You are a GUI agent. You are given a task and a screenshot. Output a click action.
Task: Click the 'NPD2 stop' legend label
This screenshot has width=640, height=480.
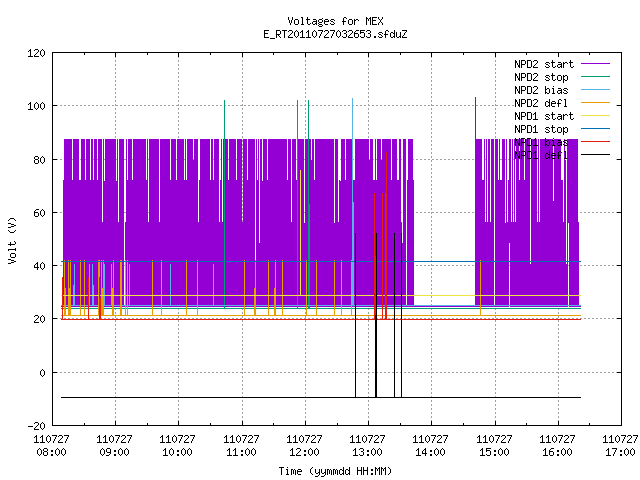[x=541, y=77]
